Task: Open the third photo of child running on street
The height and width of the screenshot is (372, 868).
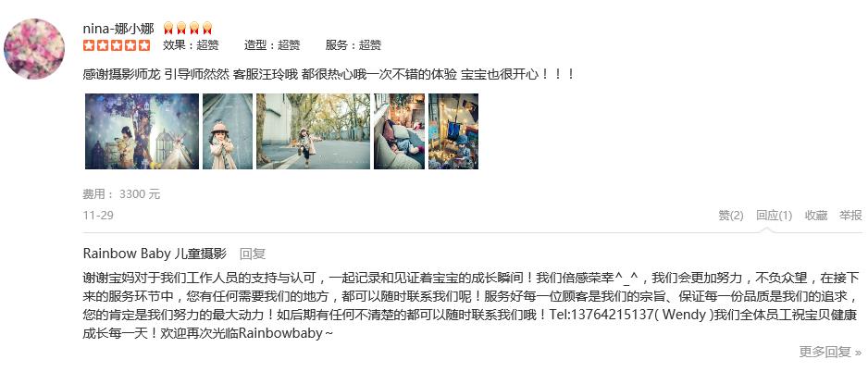Action: click(314, 131)
